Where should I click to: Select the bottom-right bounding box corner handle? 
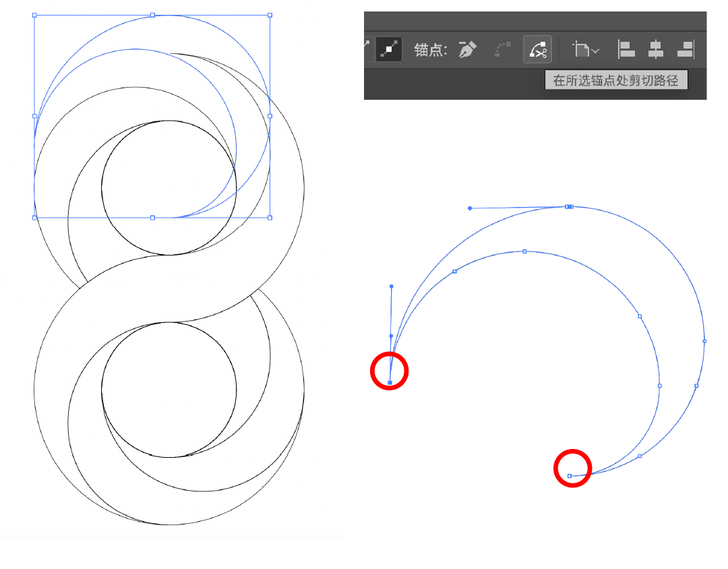pyautogui.click(x=270, y=218)
